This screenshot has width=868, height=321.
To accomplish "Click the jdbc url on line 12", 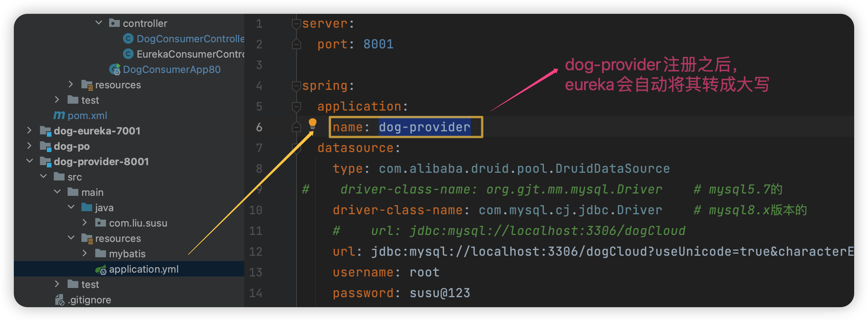I will 612,252.
